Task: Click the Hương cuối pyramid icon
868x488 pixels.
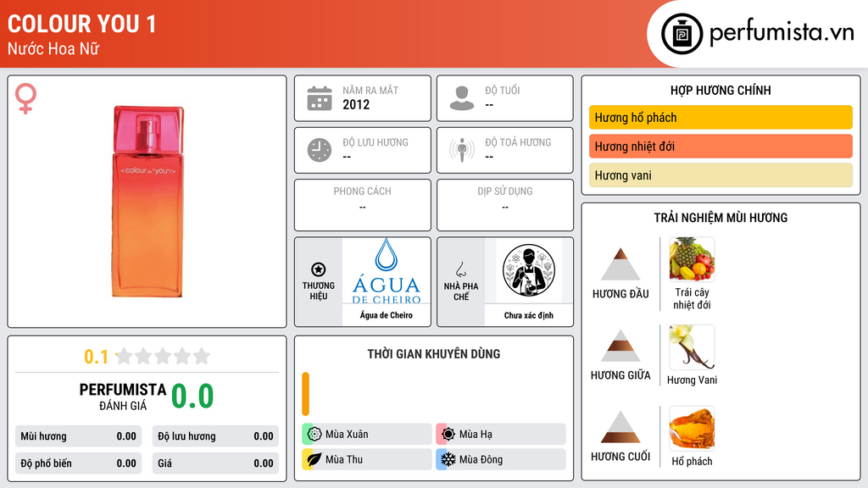Action: click(620, 427)
